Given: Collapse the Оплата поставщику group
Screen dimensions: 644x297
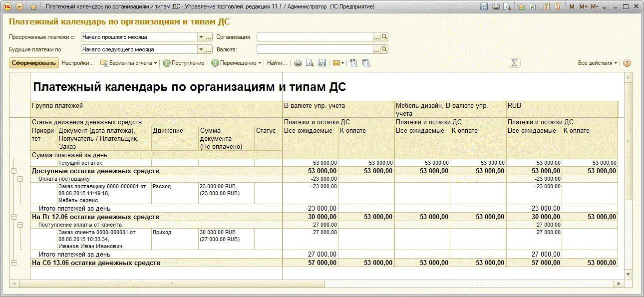Looking at the screenshot, I should (20, 178).
